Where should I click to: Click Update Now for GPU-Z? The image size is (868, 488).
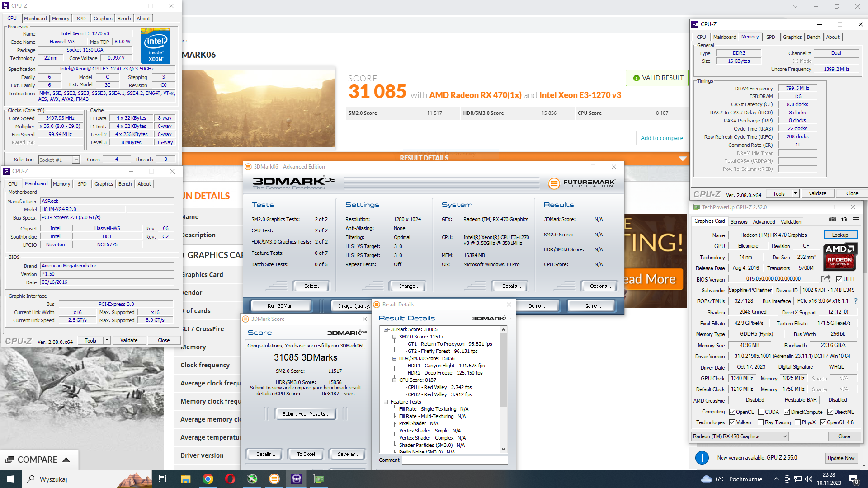click(x=841, y=458)
